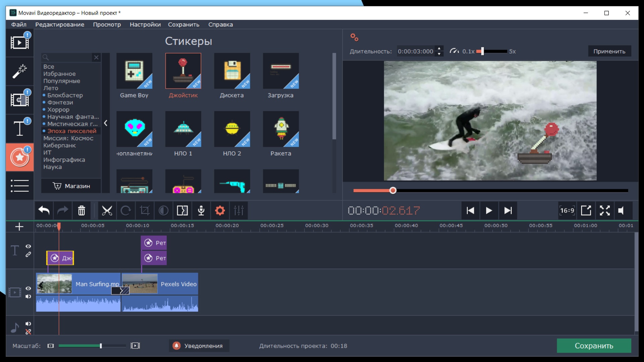Screen dimensions: 644x362
Task: Click the Применить button
Action: coord(609,51)
